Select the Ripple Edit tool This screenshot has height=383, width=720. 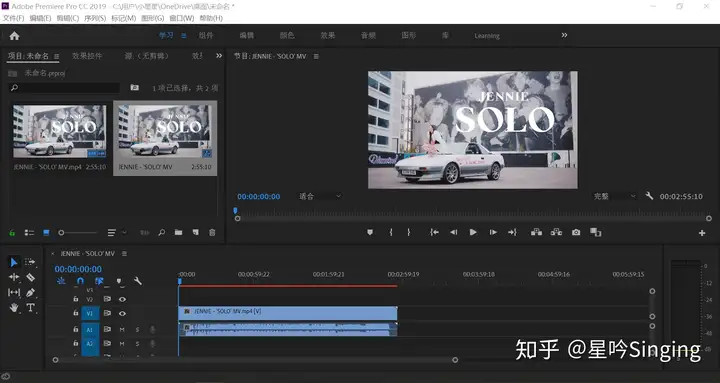pyautogui.click(x=14, y=277)
